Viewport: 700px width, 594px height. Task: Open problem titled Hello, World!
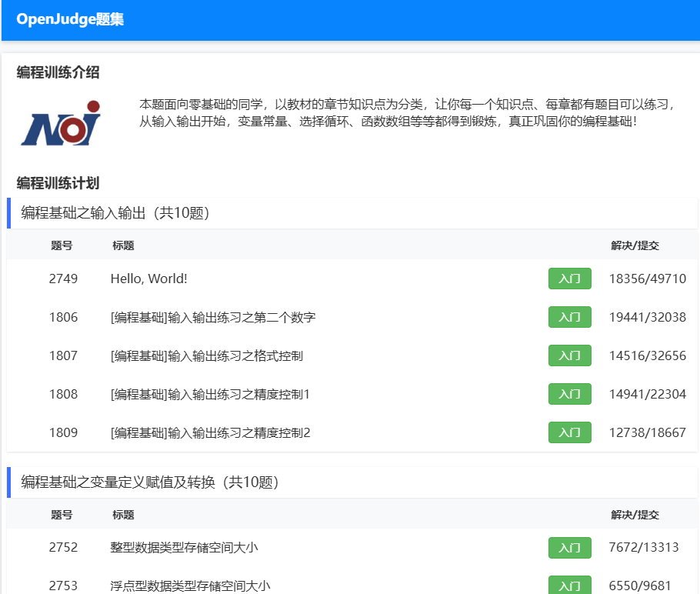148,279
